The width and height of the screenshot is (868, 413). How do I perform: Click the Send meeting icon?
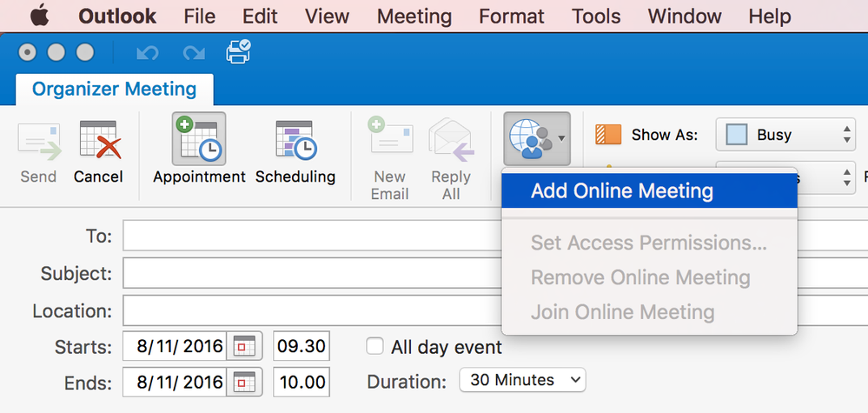coord(39,142)
